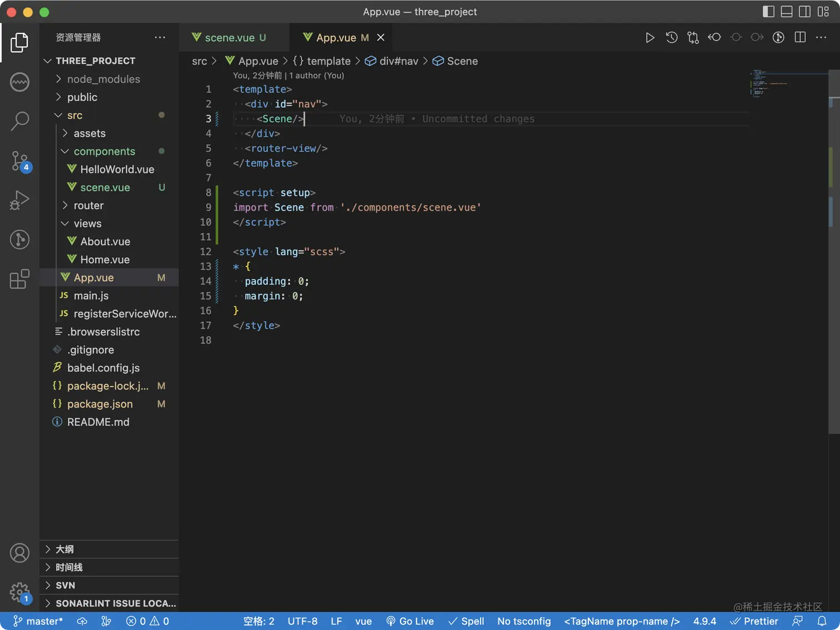Toggle bottom panel layout icon

coord(787,12)
